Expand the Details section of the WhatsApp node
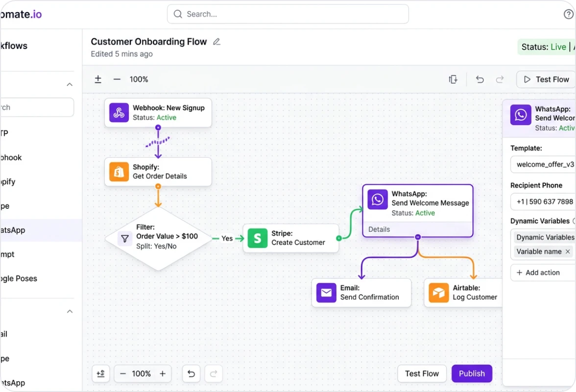The height and width of the screenshot is (392, 576). [418, 229]
